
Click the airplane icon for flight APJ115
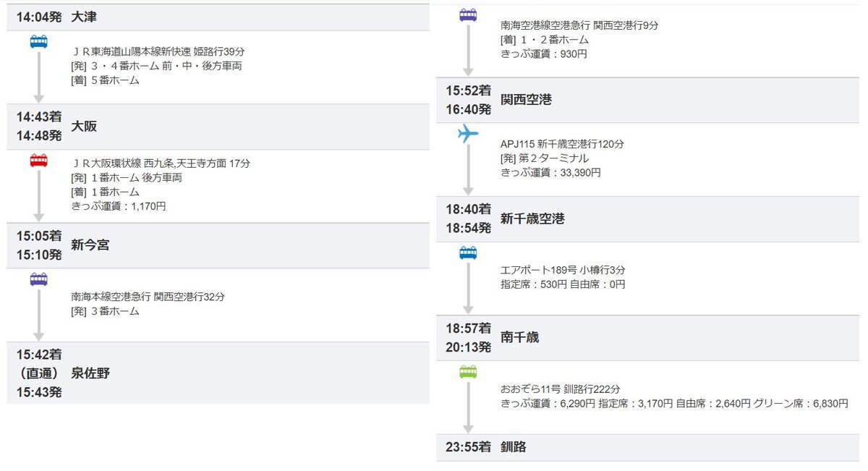point(468,134)
